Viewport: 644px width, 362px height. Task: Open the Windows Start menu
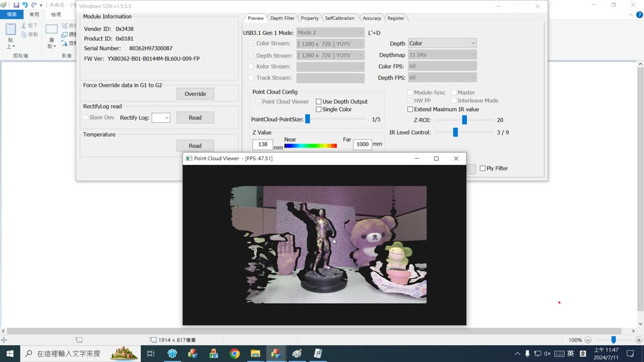click(x=10, y=353)
